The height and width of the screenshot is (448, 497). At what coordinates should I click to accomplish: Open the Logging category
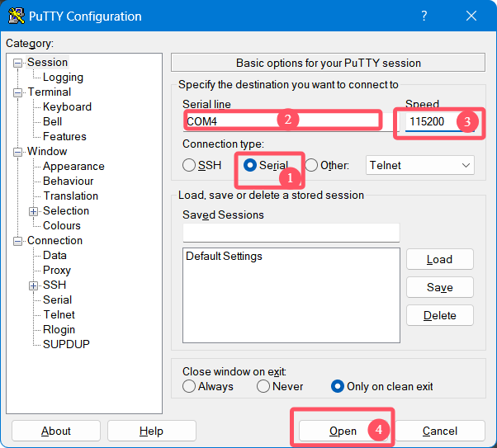[x=63, y=78]
